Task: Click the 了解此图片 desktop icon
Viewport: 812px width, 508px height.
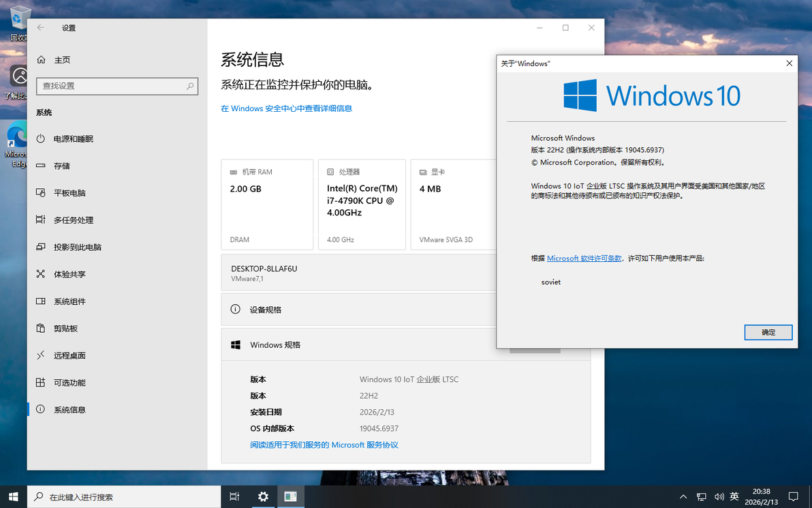Action: pyautogui.click(x=16, y=82)
